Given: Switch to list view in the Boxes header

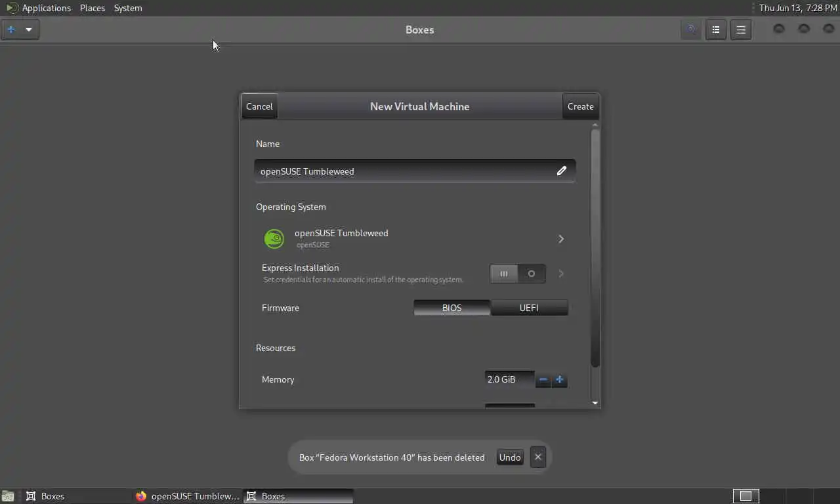Looking at the screenshot, I should click(x=716, y=30).
